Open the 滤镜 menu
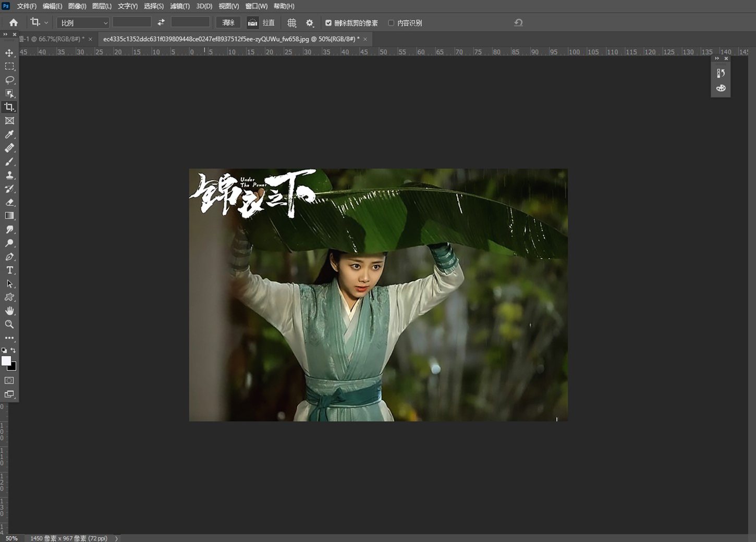The width and height of the screenshot is (756, 542). [x=180, y=6]
